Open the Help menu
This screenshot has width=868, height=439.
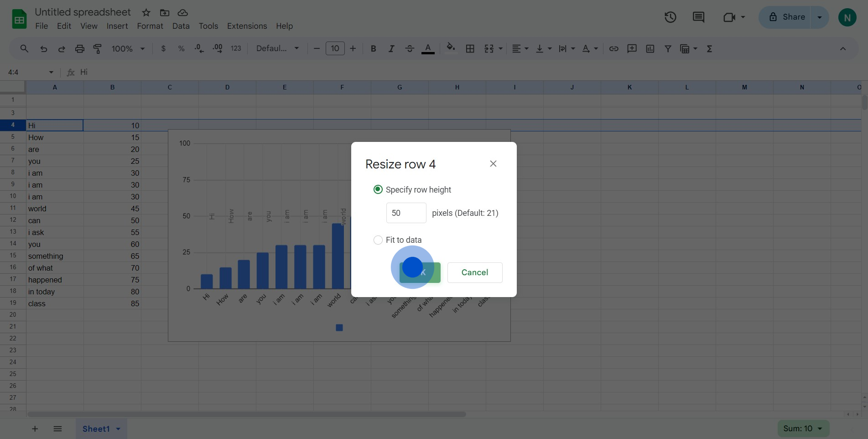click(284, 26)
